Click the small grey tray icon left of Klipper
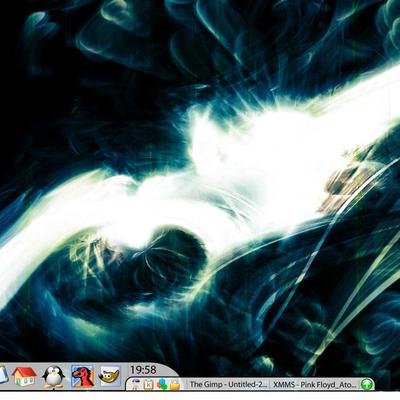The image size is (400, 400). click(135, 384)
